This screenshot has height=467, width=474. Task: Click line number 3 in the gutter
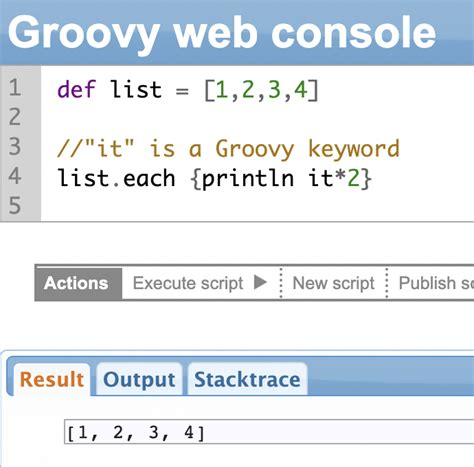coord(15,146)
